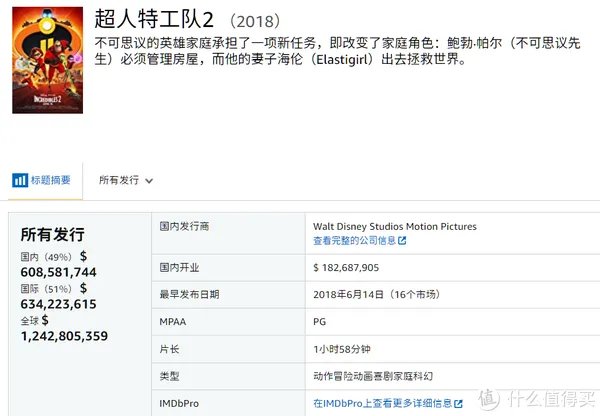This screenshot has width=600, height=416.
Task: Select the date 2018年6月14日 (16个市场)
Action: tap(377, 294)
